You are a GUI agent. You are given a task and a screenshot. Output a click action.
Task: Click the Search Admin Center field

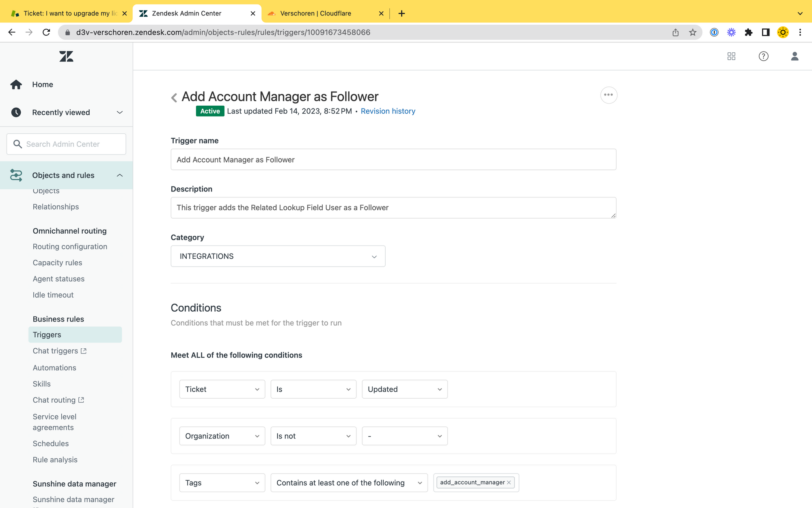(x=66, y=144)
